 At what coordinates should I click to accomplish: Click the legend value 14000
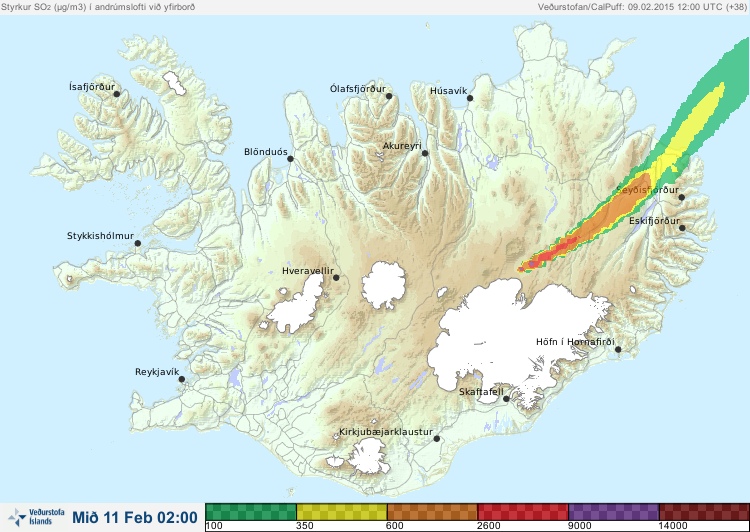coord(673,526)
